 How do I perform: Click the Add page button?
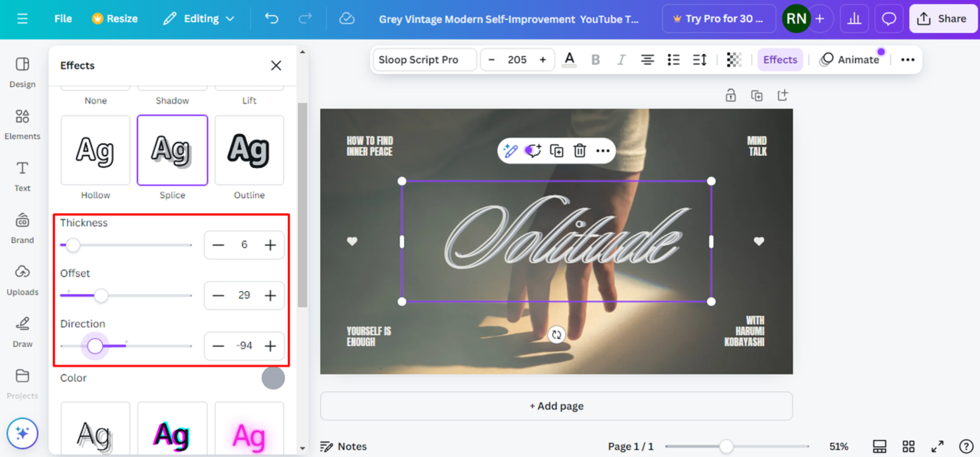[556, 406]
